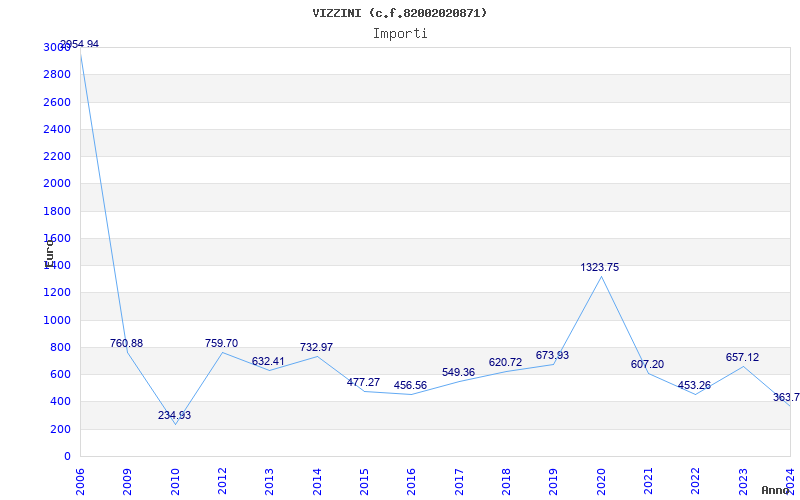Click the 1000 value on y-axis
Viewport: 800px width, 500px height.
coord(57,320)
